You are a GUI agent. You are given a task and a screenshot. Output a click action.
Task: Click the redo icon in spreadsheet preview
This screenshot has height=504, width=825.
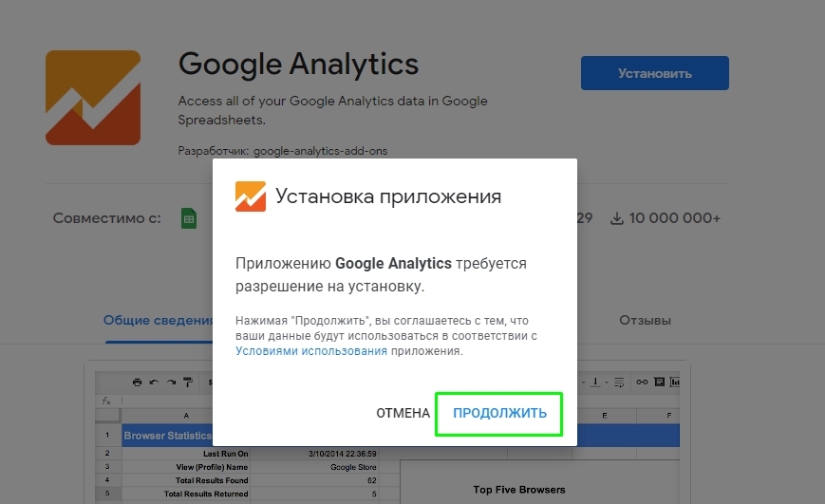[x=171, y=382]
